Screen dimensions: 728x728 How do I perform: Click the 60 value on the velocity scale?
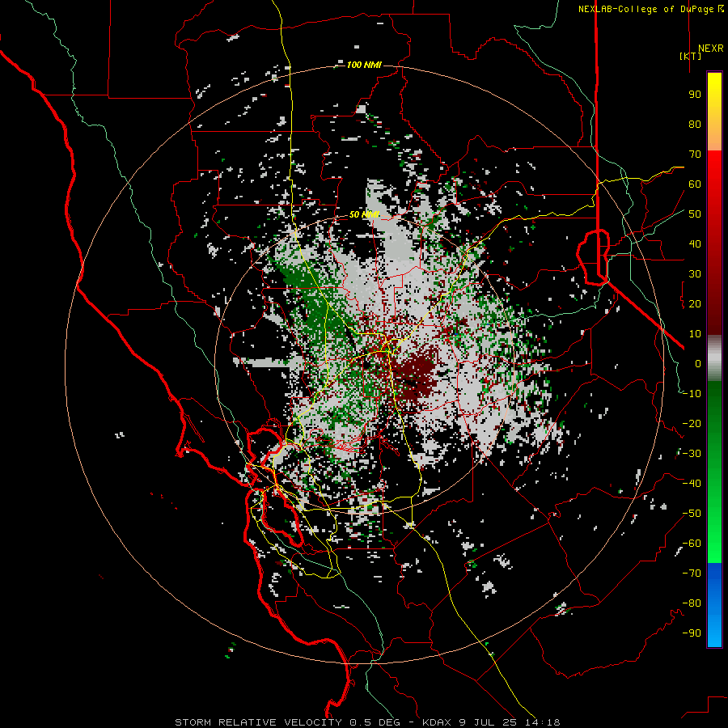[x=695, y=184]
